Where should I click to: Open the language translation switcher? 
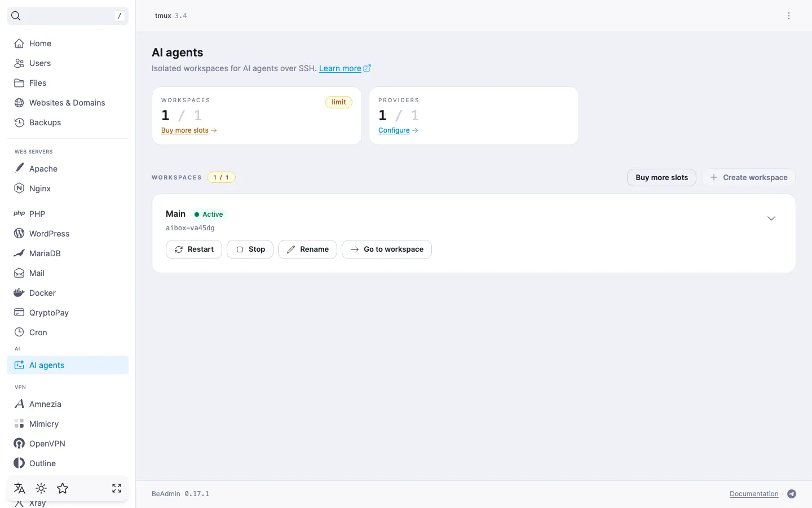pyautogui.click(x=20, y=488)
